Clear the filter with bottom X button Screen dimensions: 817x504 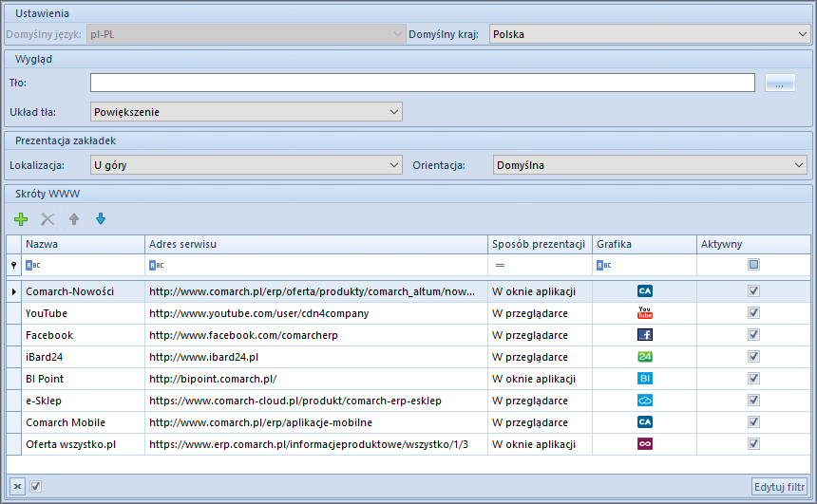coord(17,486)
